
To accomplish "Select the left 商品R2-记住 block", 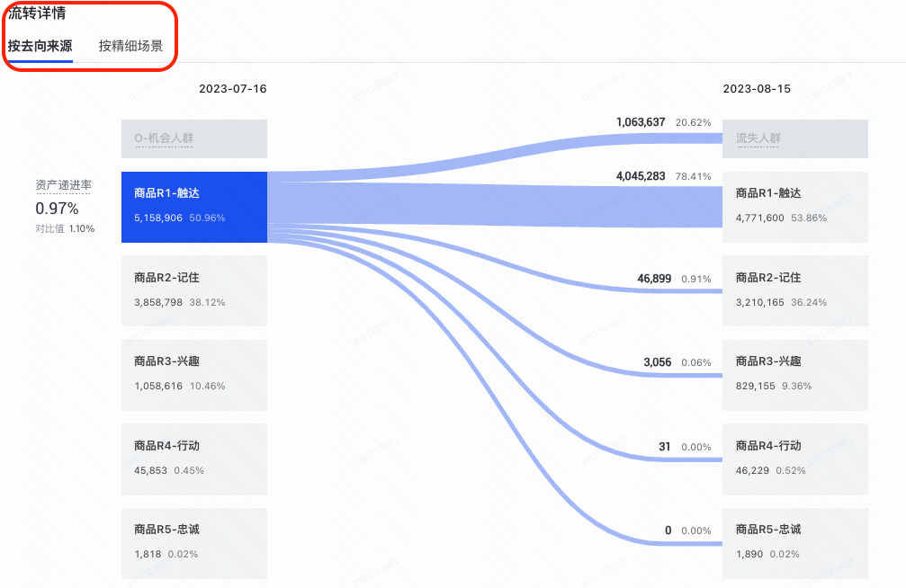I will click(194, 290).
